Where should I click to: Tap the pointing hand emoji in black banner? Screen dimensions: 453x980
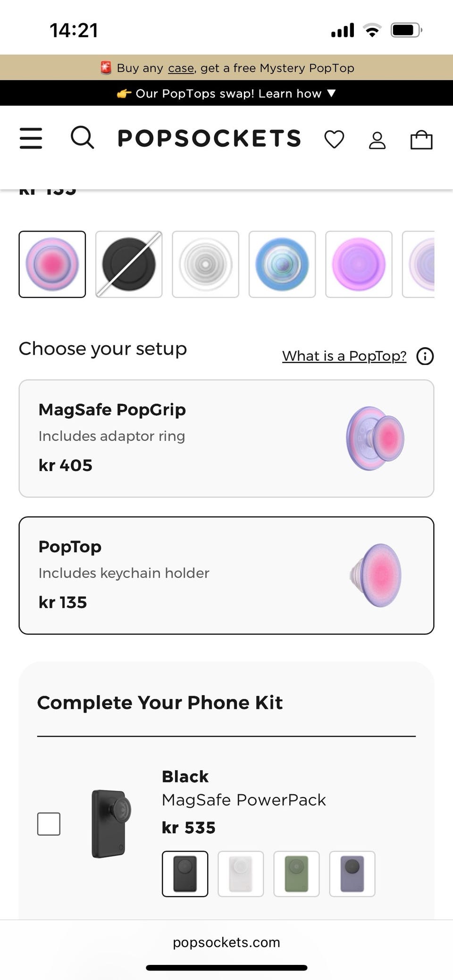click(x=124, y=93)
